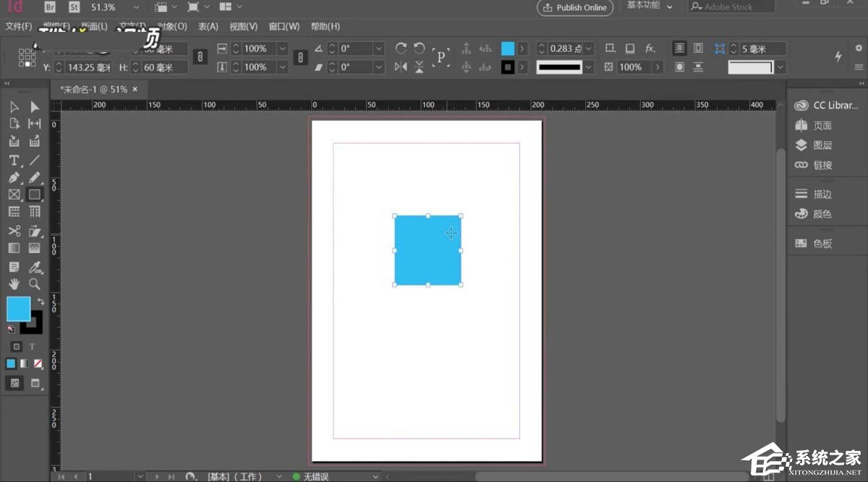This screenshot has width=868, height=482.
Task: Open the 窗口(W) menu
Action: 284,27
